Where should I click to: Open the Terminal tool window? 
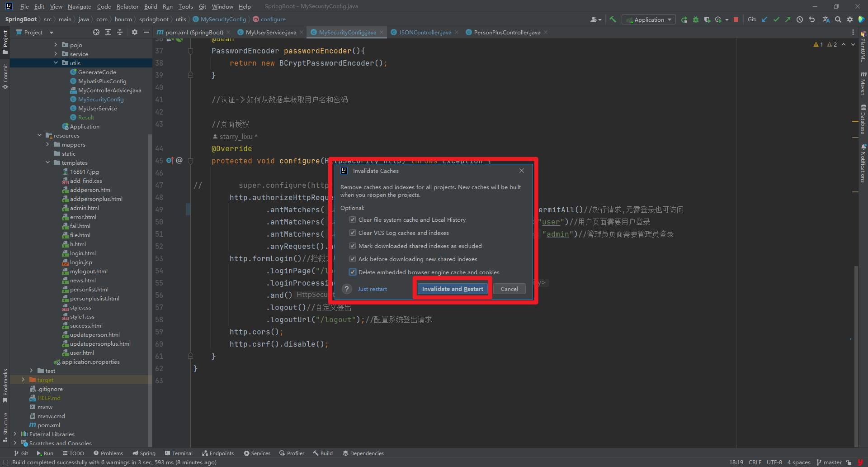179,453
